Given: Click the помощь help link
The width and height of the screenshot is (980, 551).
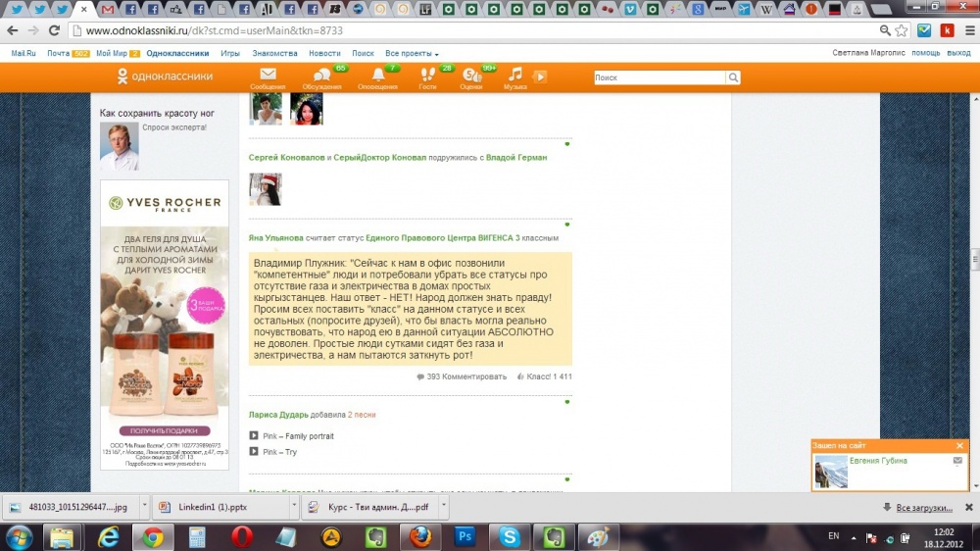Looking at the screenshot, I should (x=926, y=53).
